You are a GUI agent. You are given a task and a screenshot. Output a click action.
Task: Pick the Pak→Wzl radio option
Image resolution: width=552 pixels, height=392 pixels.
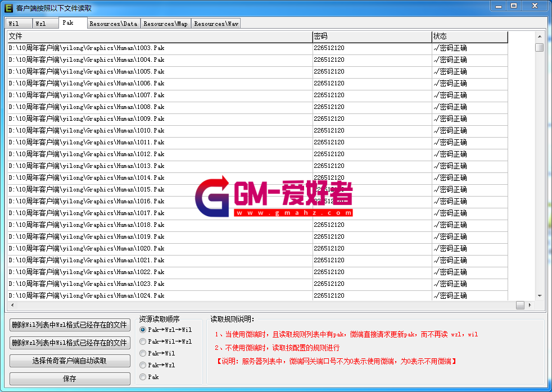[x=143, y=365]
